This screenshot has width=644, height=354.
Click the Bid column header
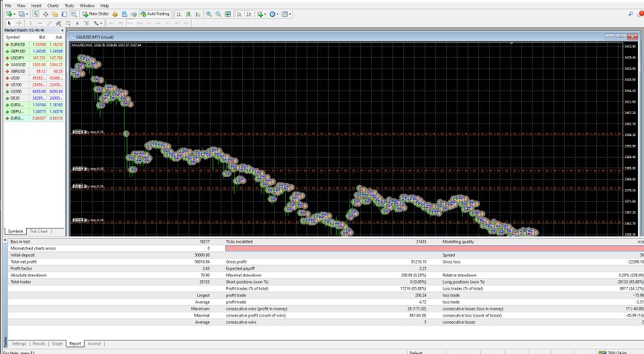(x=38, y=37)
